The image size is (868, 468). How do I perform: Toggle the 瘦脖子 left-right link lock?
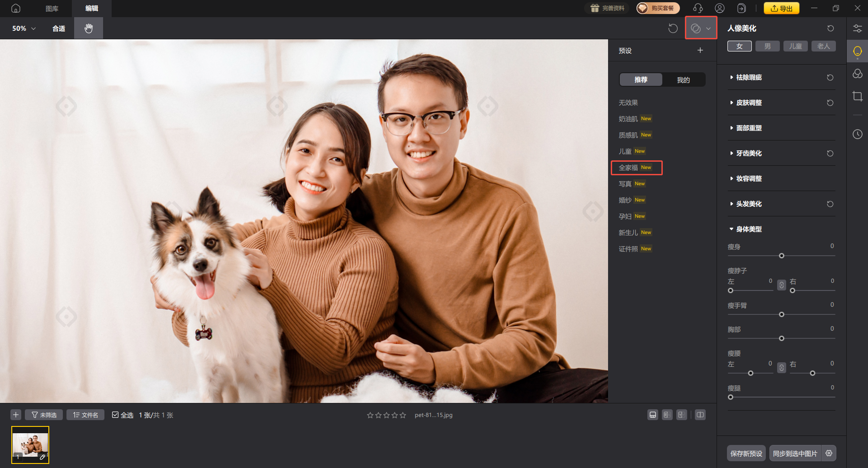click(781, 285)
